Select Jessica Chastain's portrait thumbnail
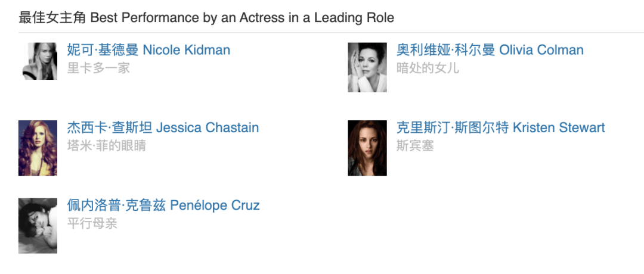 (38, 148)
